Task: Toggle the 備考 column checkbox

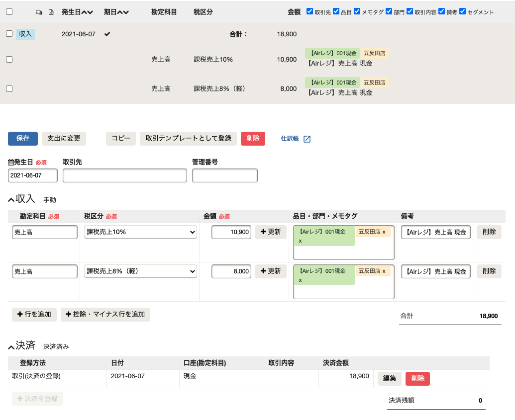Action: [x=441, y=11]
